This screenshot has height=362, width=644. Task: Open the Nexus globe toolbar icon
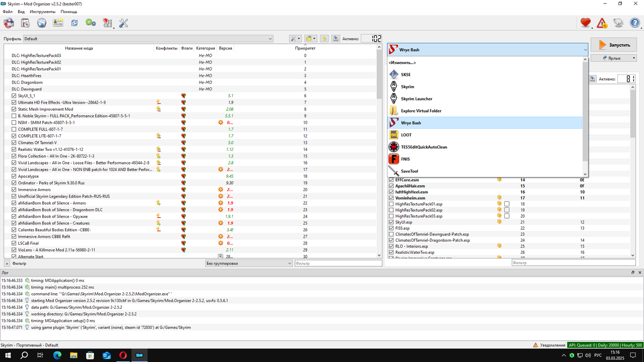click(41, 23)
